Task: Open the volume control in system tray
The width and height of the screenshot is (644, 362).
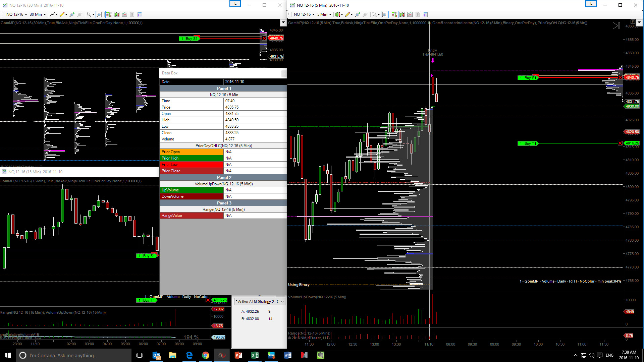Action: click(591, 355)
